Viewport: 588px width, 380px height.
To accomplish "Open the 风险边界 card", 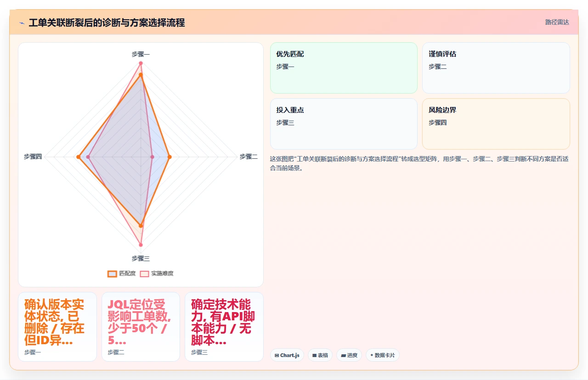I will (x=496, y=124).
